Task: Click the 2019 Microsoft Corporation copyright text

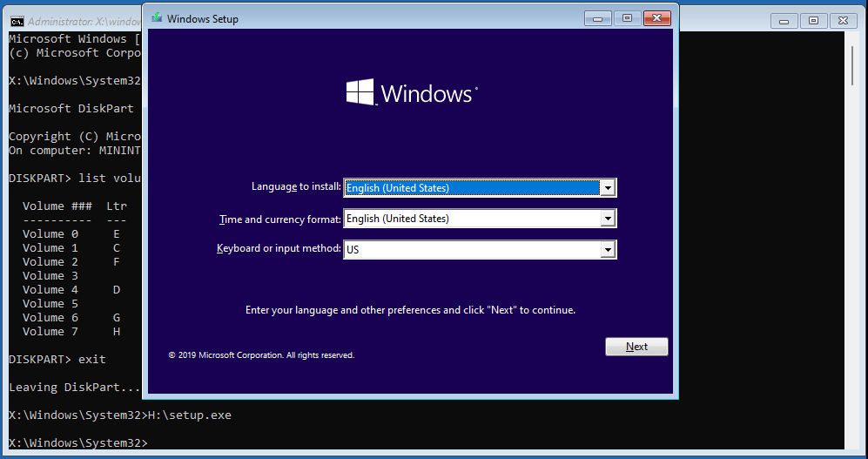Action: pos(261,354)
